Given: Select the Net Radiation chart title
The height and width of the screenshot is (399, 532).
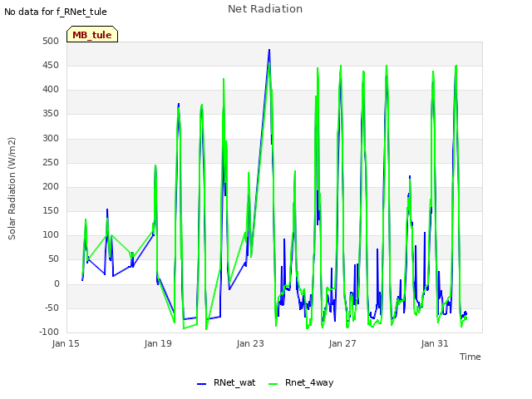Looking at the screenshot, I should pos(265,9).
